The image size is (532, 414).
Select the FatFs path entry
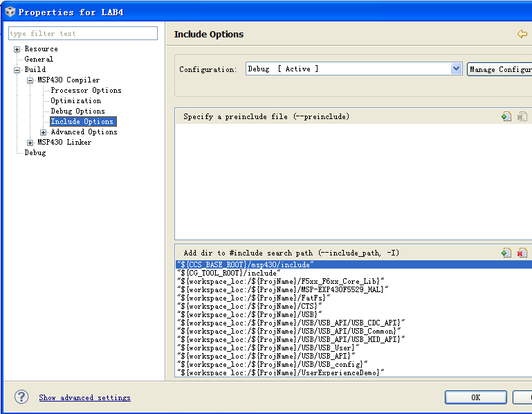coord(354,298)
